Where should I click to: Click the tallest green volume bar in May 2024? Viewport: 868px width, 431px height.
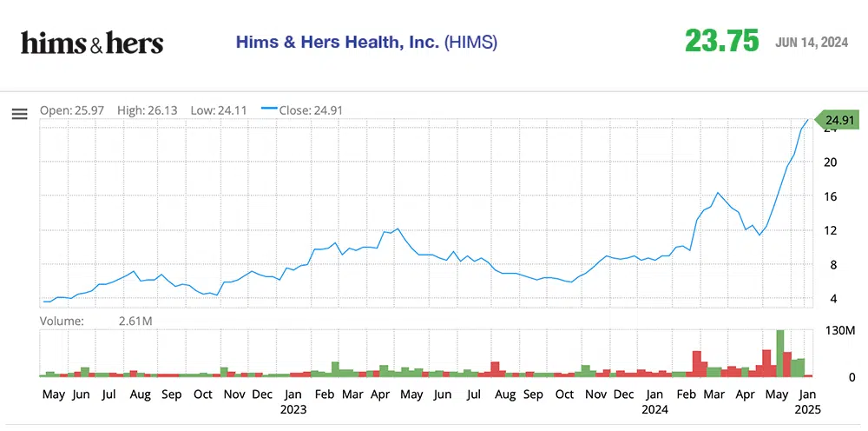tap(780, 354)
